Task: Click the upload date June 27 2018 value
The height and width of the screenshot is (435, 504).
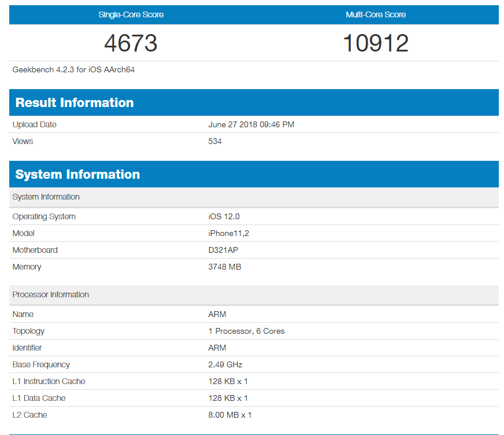Action: 251,124
